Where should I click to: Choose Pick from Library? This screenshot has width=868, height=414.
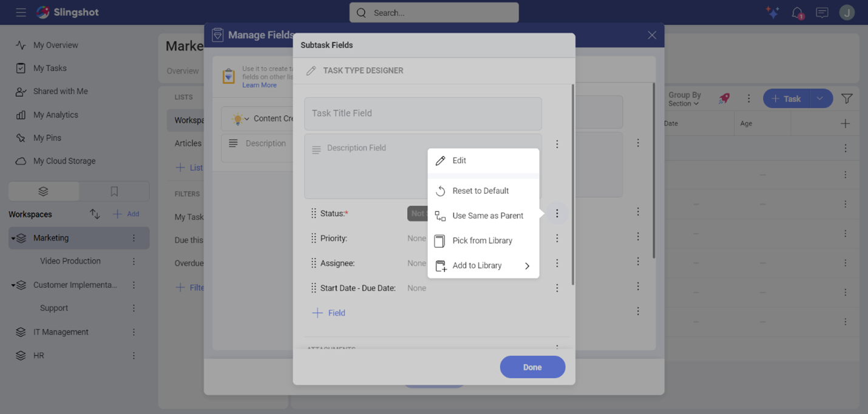click(483, 241)
